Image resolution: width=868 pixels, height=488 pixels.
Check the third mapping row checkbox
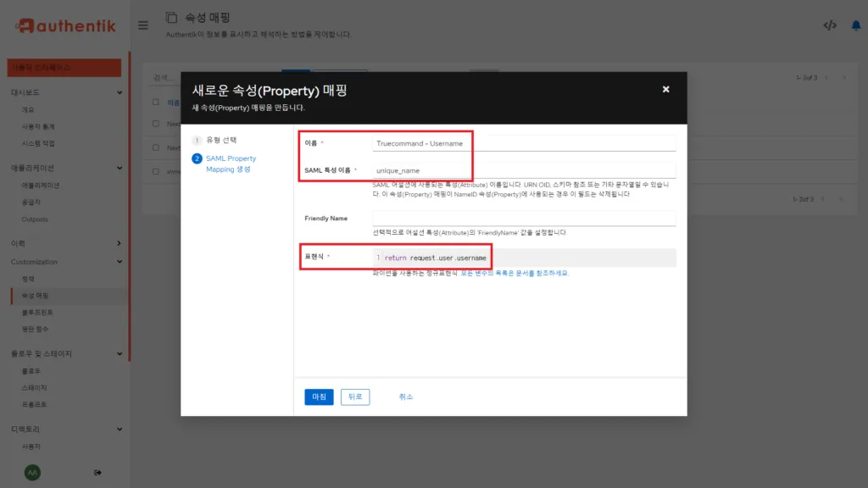(x=156, y=170)
